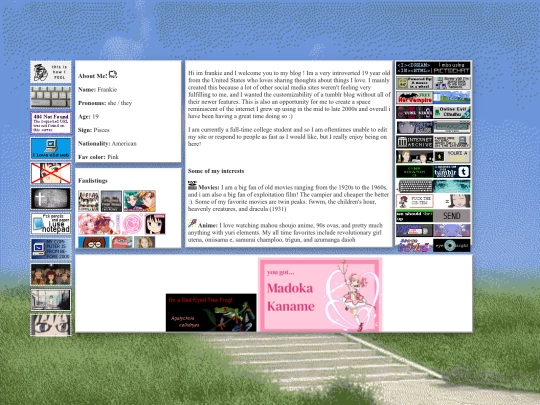Click 'My computer is from before 2000' stamp
This screenshot has height=405, width=540.
coord(51,249)
